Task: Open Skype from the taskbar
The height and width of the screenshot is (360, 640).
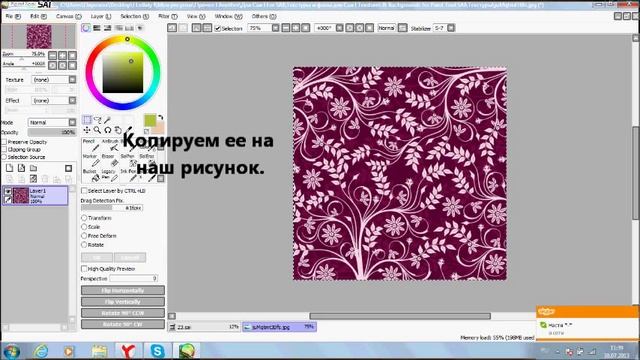Action: (157, 351)
